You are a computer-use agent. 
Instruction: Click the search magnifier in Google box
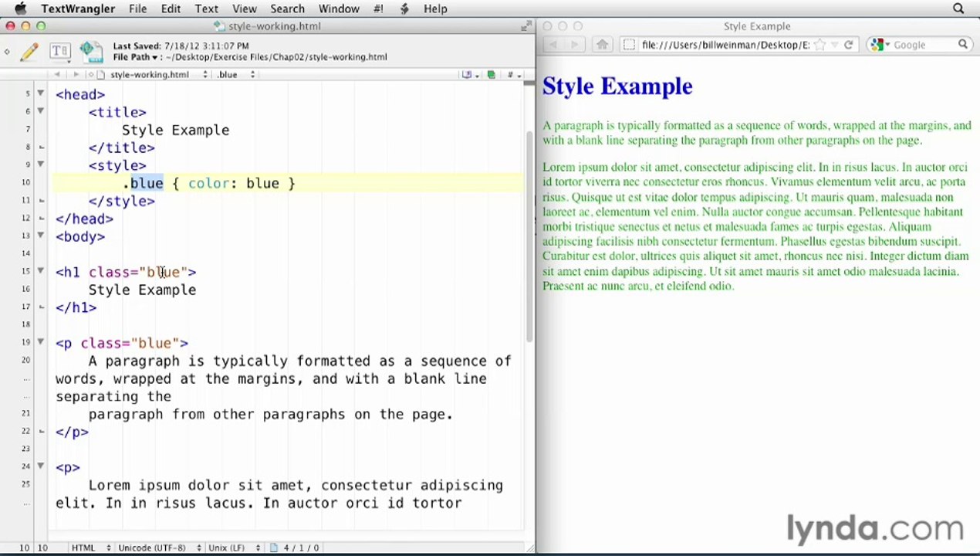[963, 45]
